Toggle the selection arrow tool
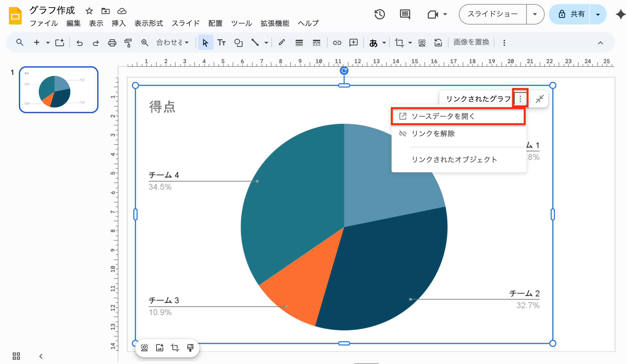Image resolution: width=626 pixels, height=364 pixels. click(x=205, y=42)
